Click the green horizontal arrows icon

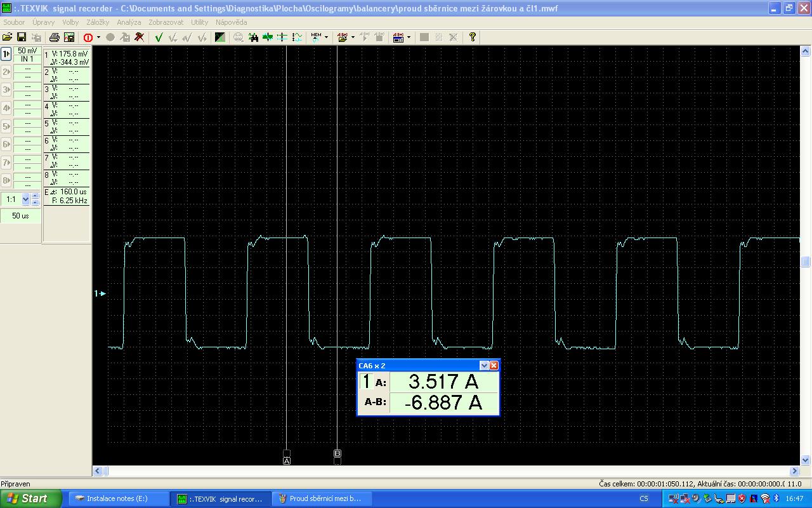pos(268,37)
